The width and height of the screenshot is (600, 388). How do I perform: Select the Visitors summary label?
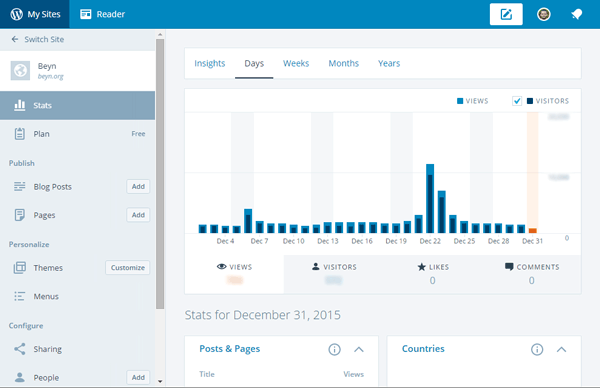(340, 267)
